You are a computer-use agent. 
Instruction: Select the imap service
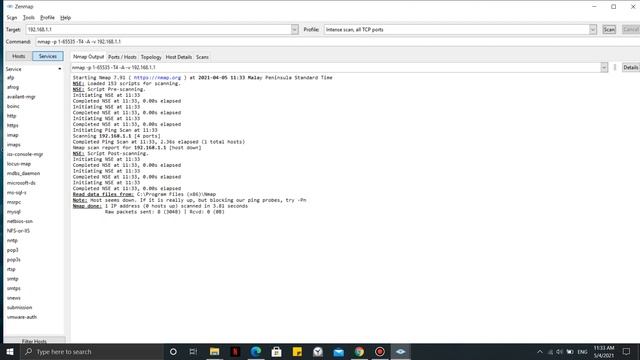tap(13, 135)
